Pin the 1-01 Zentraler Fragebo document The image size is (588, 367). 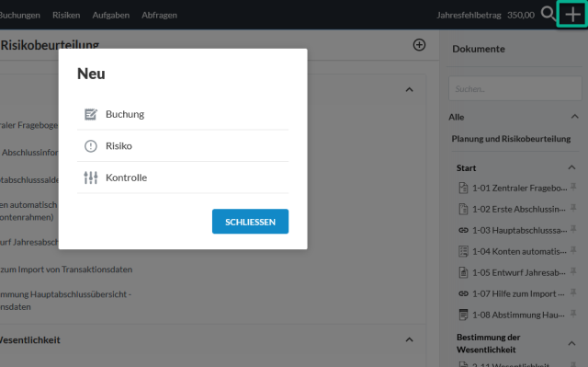click(x=573, y=187)
